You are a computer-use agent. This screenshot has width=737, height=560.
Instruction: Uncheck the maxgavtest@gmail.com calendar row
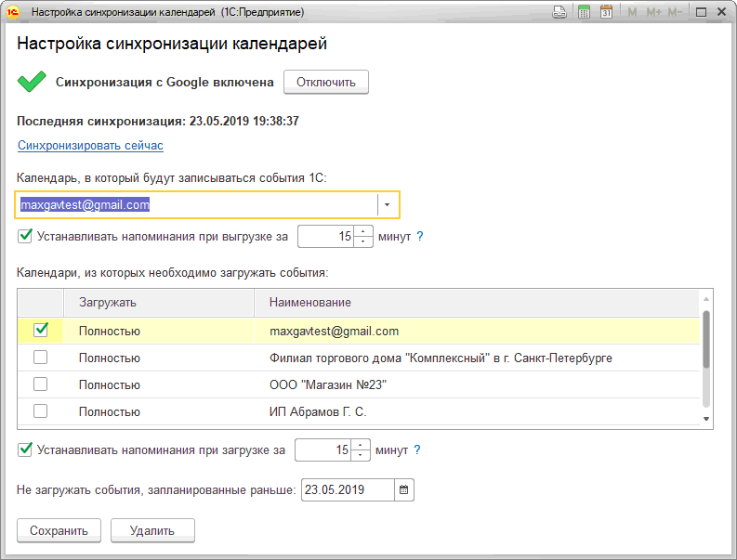tap(41, 330)
